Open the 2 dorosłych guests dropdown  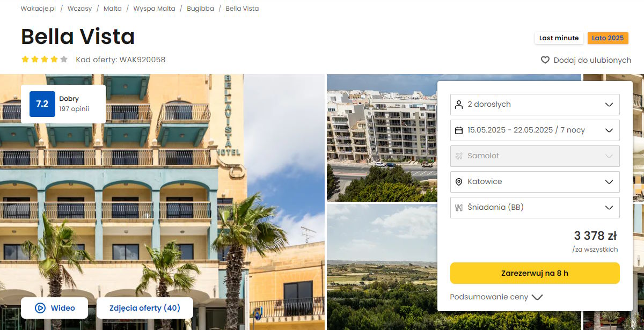[535, 105]
